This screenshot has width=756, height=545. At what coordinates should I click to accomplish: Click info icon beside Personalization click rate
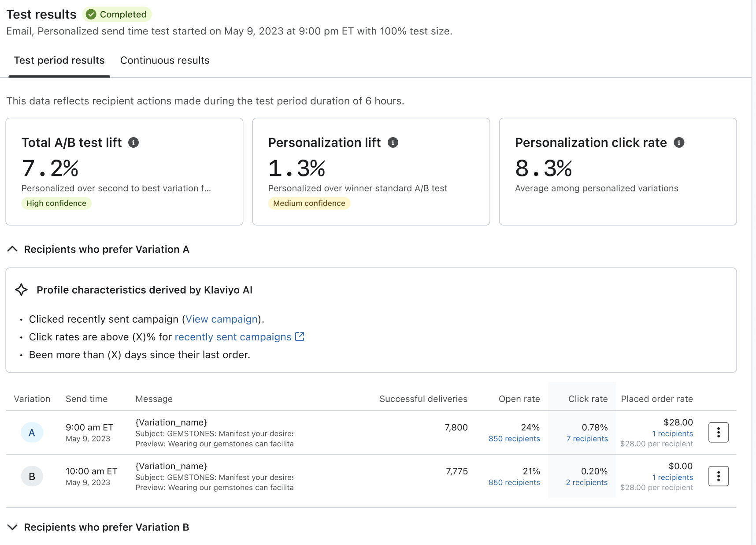[679, 142]
